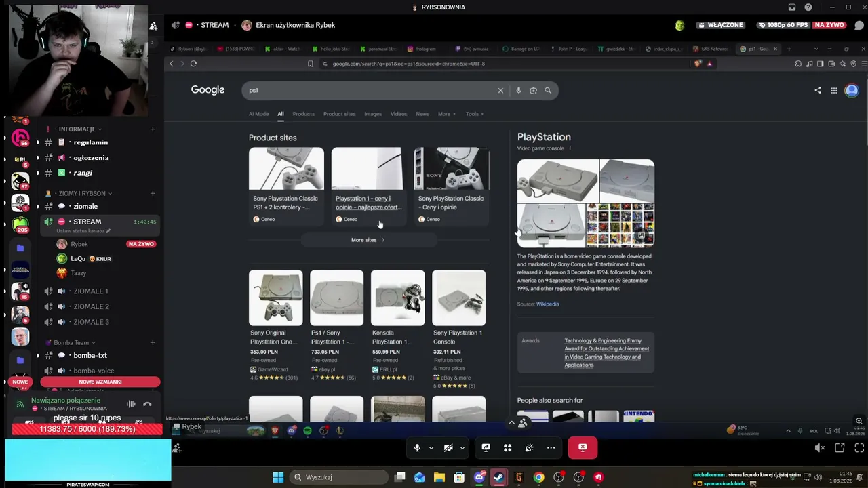This screenshot has height=488, width=868.
Task: Open Google apps grid icon
Action: [x=834, y=90]
